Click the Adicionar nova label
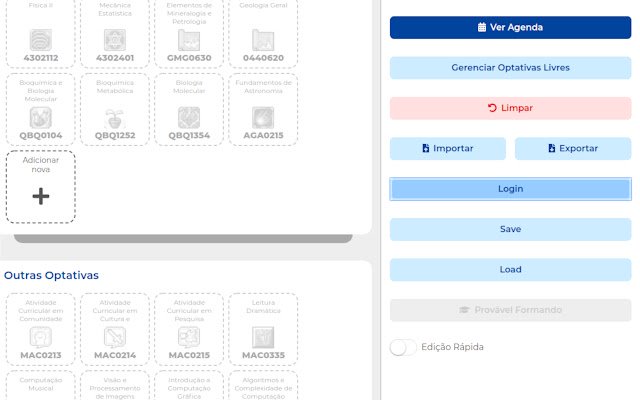Screen dimensions: 640x400 [x=41, y=164]
